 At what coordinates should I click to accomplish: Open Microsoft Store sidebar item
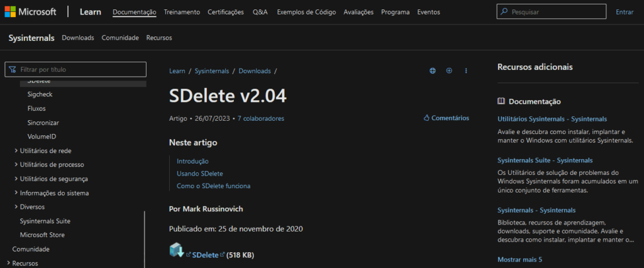click(42, 235)
